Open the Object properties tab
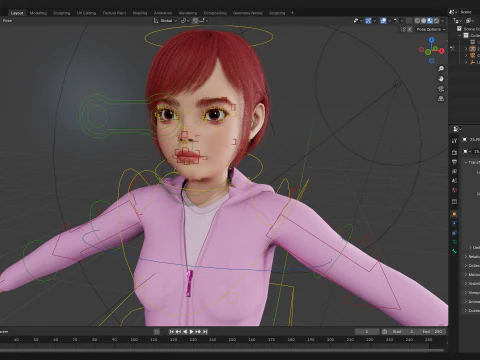This screenshot has width=480, height=360. [454, 214]
